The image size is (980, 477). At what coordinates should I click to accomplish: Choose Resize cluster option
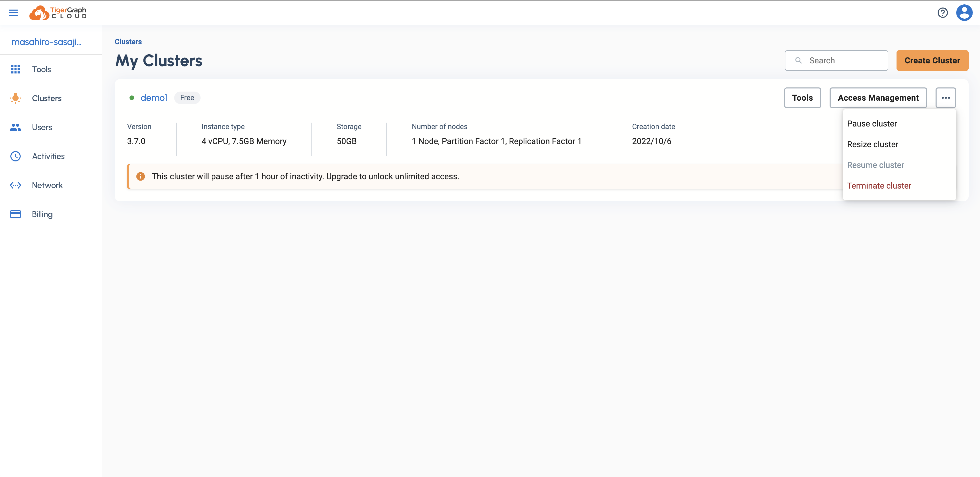(x=872, y=144)
